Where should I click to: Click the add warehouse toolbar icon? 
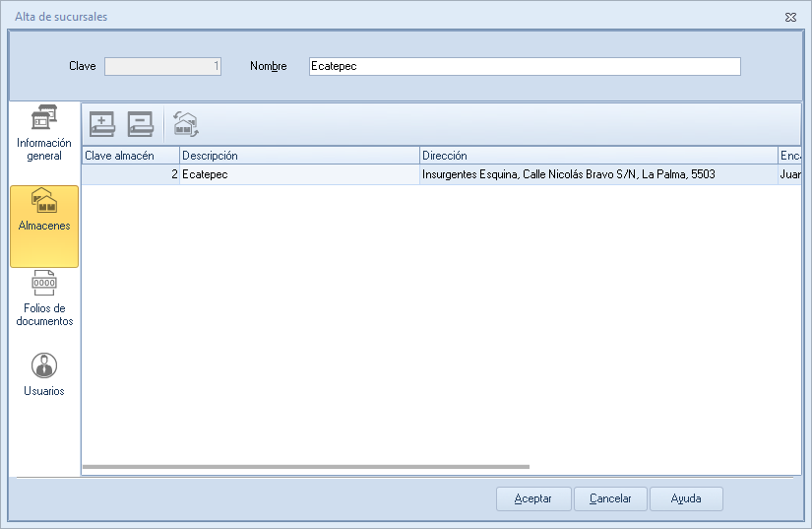102,124
